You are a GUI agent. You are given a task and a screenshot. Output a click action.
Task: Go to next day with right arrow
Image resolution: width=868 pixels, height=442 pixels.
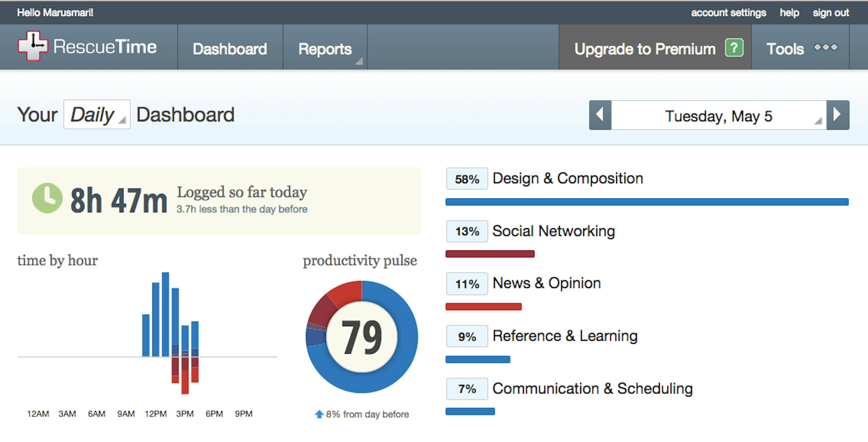coord(838,115)
